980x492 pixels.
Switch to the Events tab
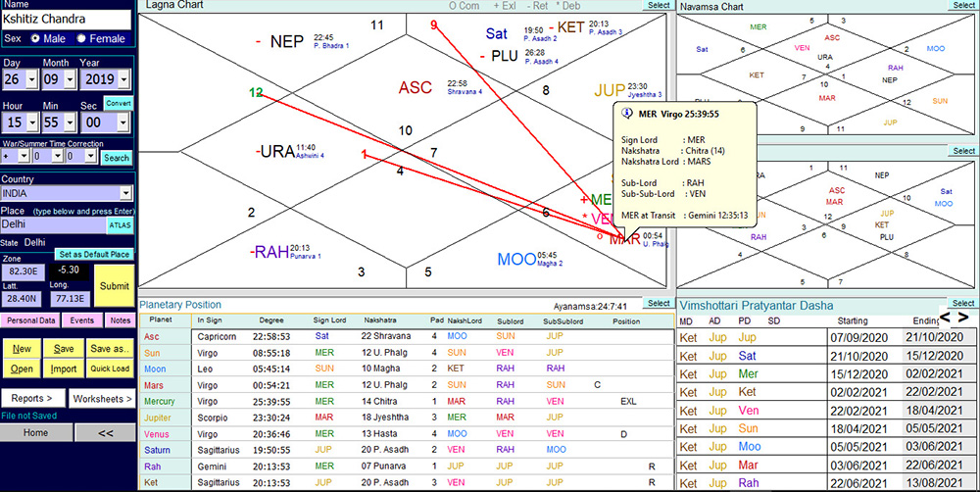tap(82, 320)
